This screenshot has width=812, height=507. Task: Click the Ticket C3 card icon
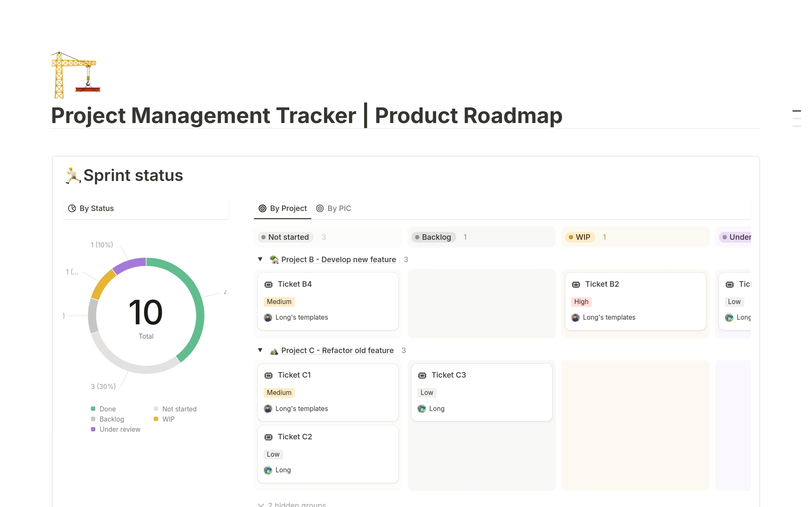tap(422, 375)
